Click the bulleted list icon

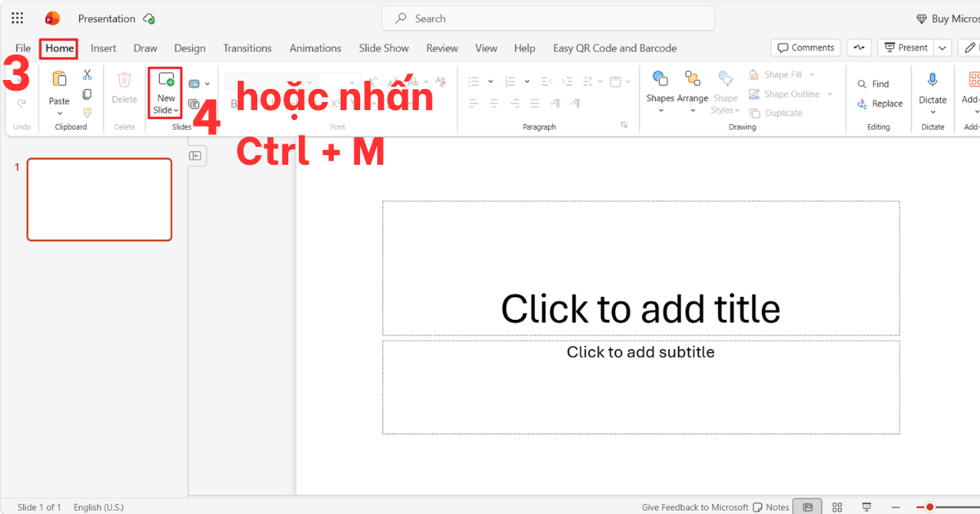pyautogui.click(x=474, y=82)
